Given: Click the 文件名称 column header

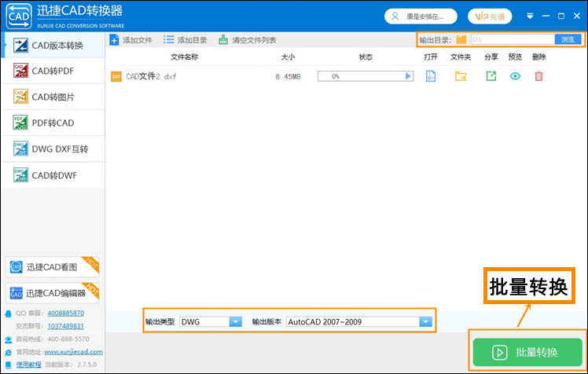Looking at the screenshot, I should click(184, 57).
